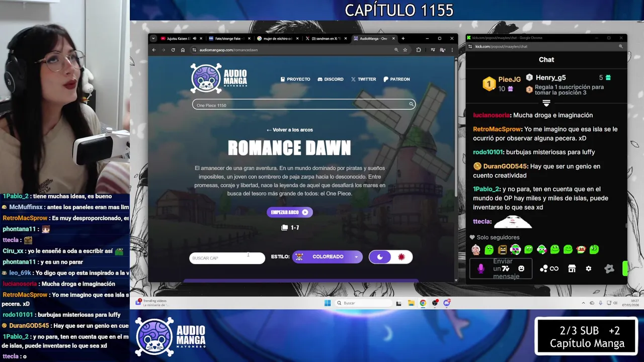Open the DISCORD link in AudioManga header
The image size is (644, 362).
coord(331,79)
